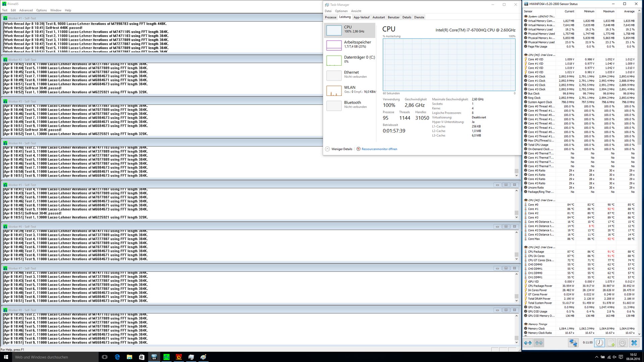Click Ressourcenmonitor icon in Task-Manager
This screenshot has width=644, height=362.
[x=358, y=149]
